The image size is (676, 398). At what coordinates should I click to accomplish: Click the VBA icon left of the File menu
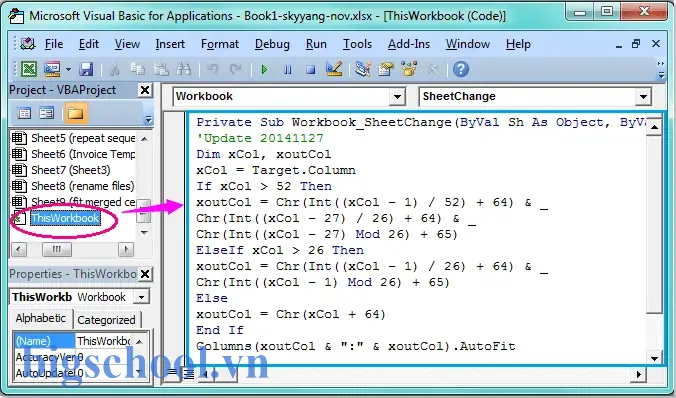28,44
